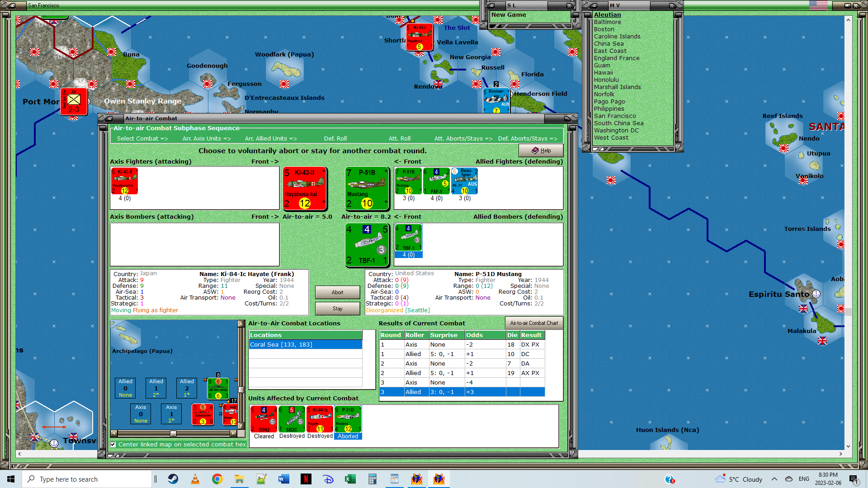The width and height of the screenshot is (868, 488).
Task: Click the cleared B5N2 unit counter
Action: [264, 419]
